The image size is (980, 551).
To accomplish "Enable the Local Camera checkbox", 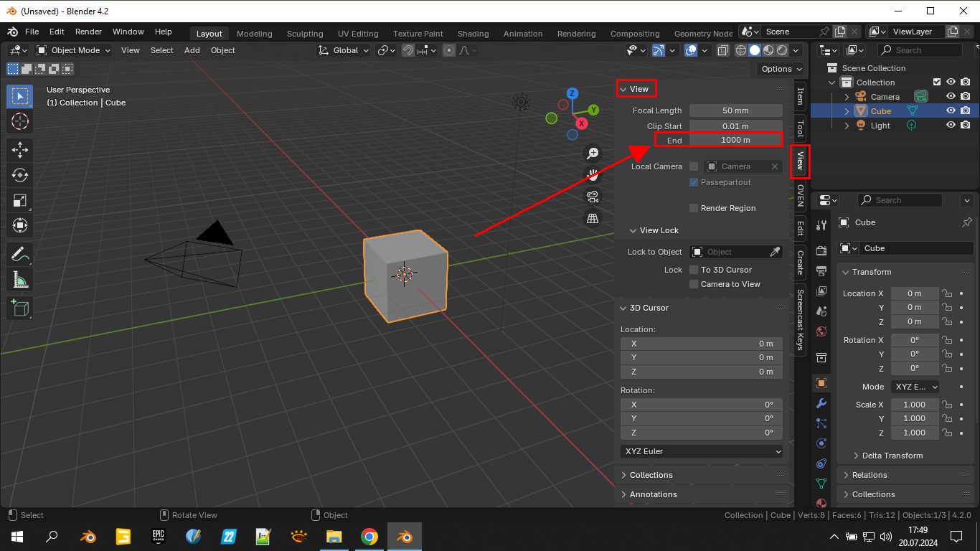I will click(x=694, y=166).
